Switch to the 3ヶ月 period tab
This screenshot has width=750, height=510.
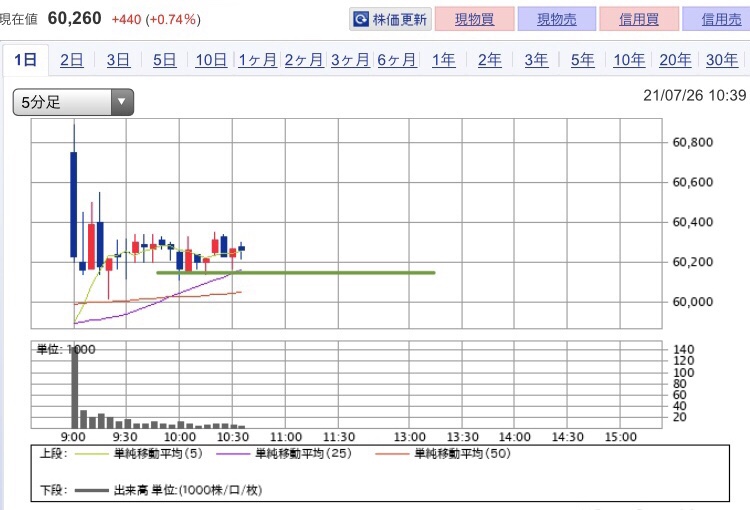click(350, 60)
